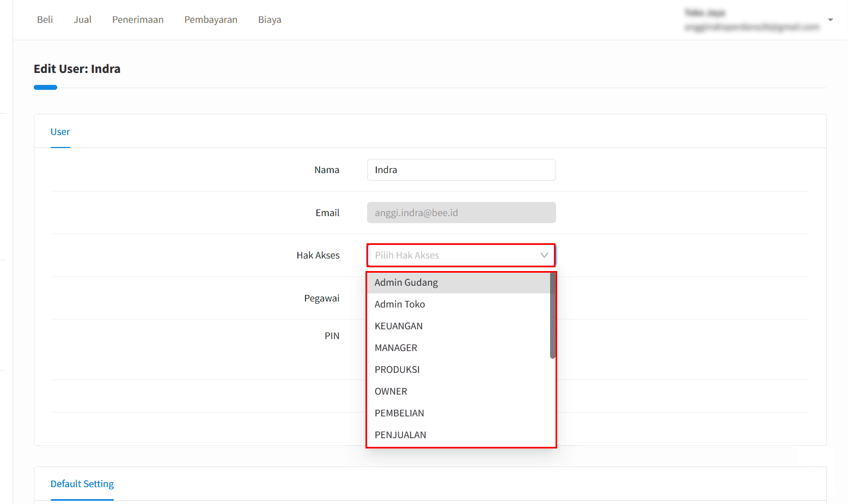Viewport: 848px width, 504px height.
Task: Set access role to OWNER
Action: tap(391, 391)
